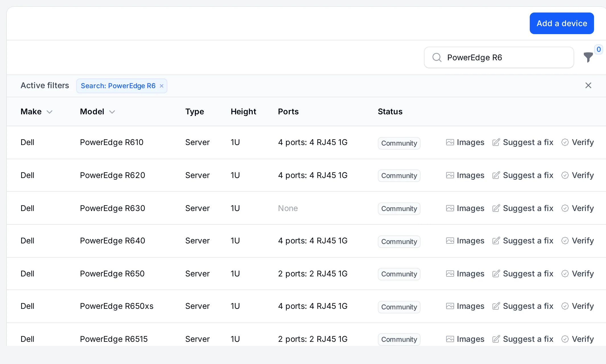Screen dimensions: 606x364
Task: Sort by the Model column chevron
Action: coord(112,112)
